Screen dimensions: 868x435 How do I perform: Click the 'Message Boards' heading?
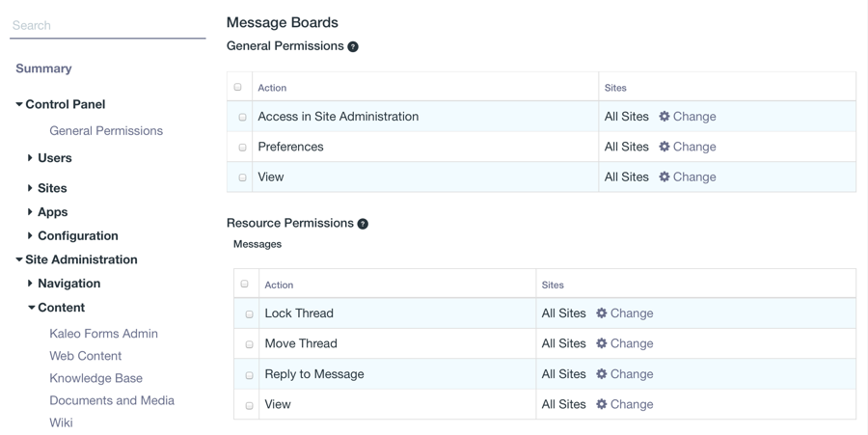[283, 23]
